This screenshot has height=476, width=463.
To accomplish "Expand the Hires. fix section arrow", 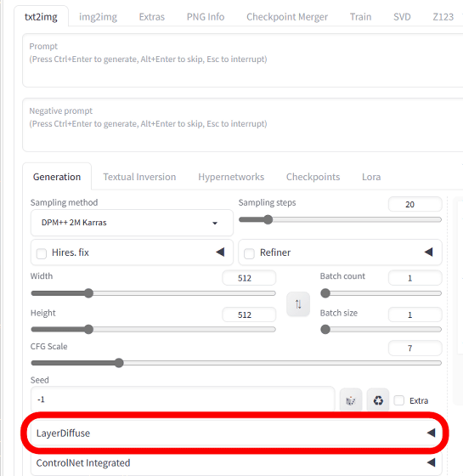I will point(220,252).
